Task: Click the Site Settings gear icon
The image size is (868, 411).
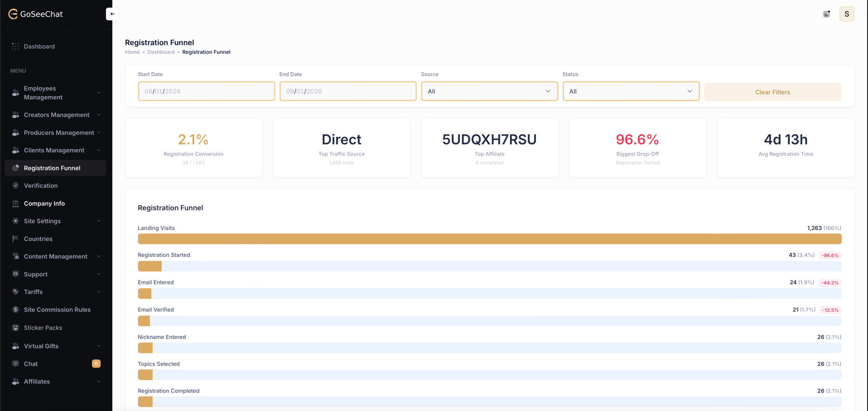Action: click(x=15, y=221)
